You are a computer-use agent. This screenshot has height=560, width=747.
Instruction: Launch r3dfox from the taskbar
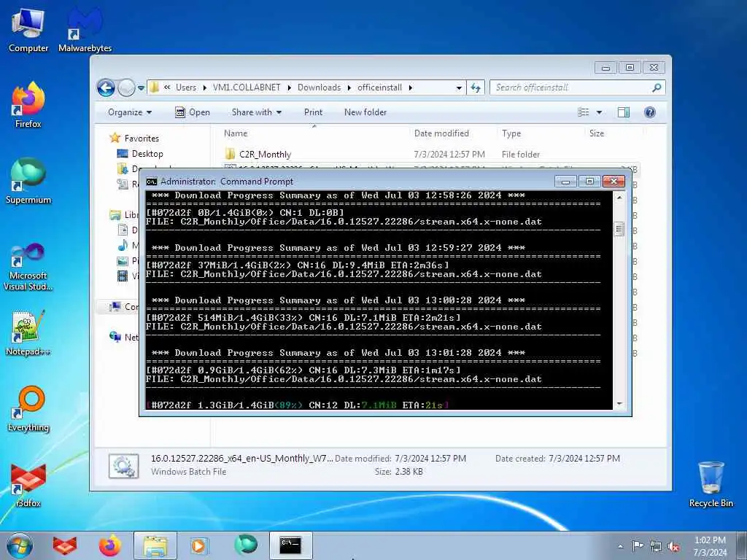point(65,545)
